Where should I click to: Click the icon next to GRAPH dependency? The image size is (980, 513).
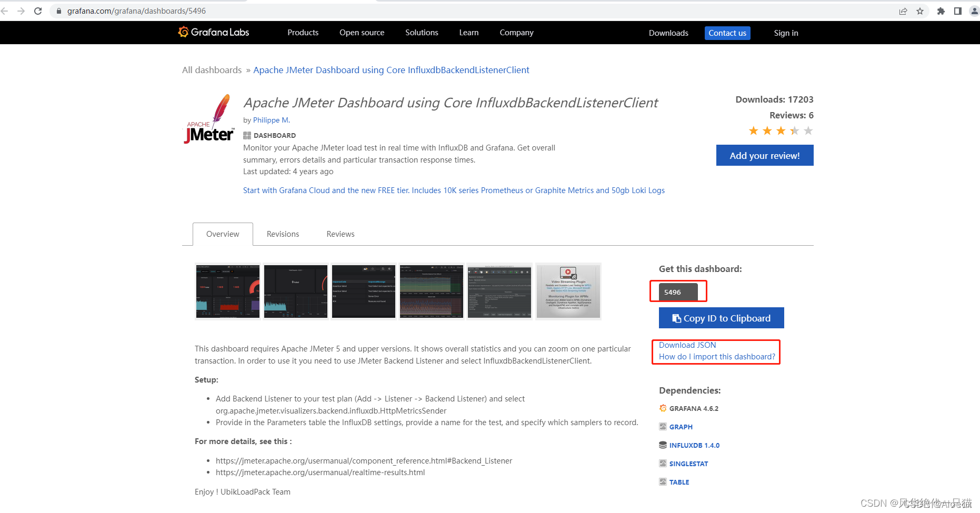(x=663, y=427)
